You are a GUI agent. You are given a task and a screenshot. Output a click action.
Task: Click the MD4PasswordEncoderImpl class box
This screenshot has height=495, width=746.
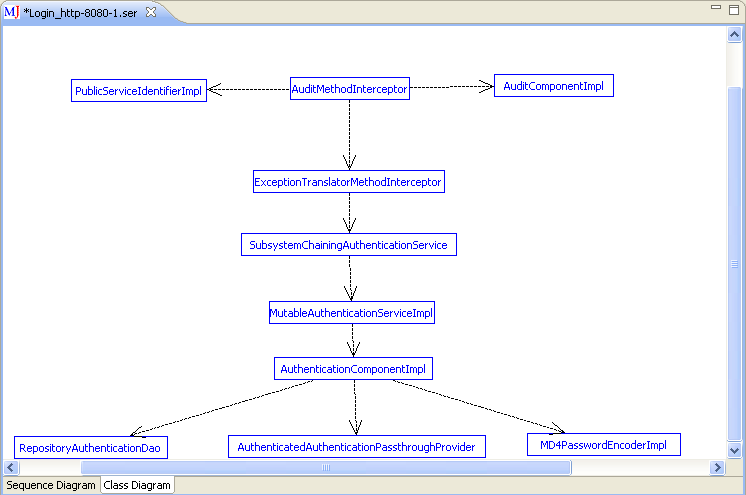click(x=604, y=444)
